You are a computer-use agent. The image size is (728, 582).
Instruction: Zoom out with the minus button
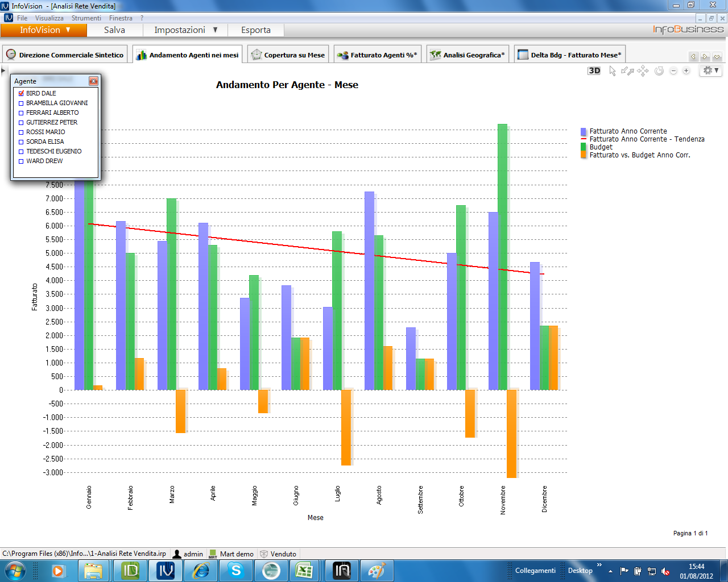(673, 71)
